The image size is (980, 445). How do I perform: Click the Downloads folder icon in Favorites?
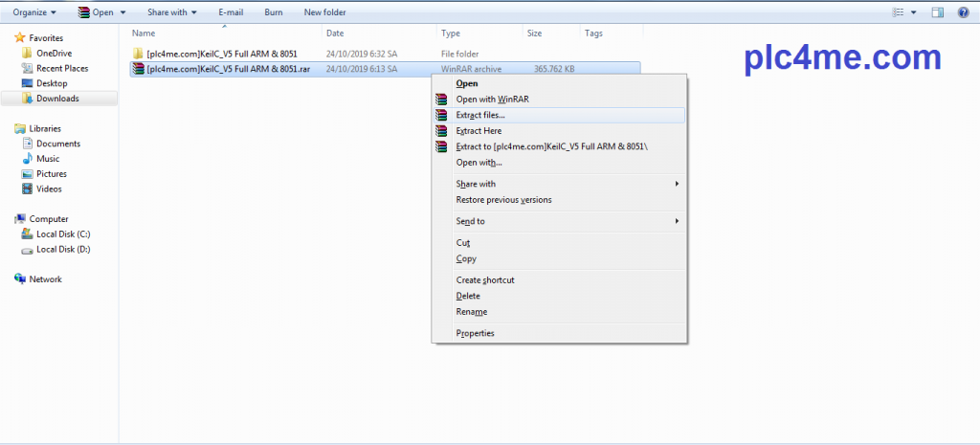click(x=27, y=99)
